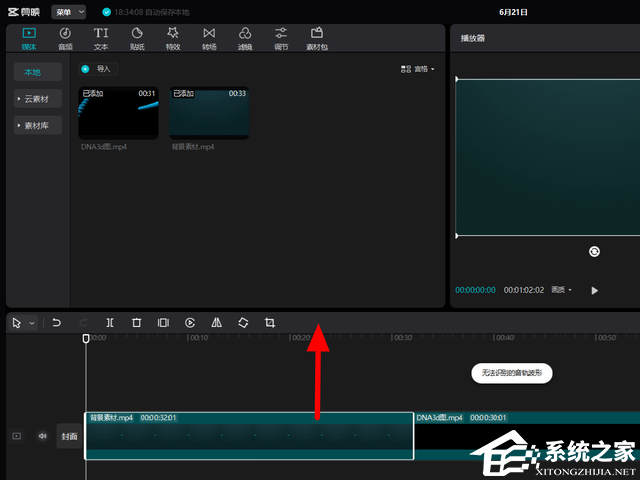Click the 背景素材.mp4 file name

193,147
